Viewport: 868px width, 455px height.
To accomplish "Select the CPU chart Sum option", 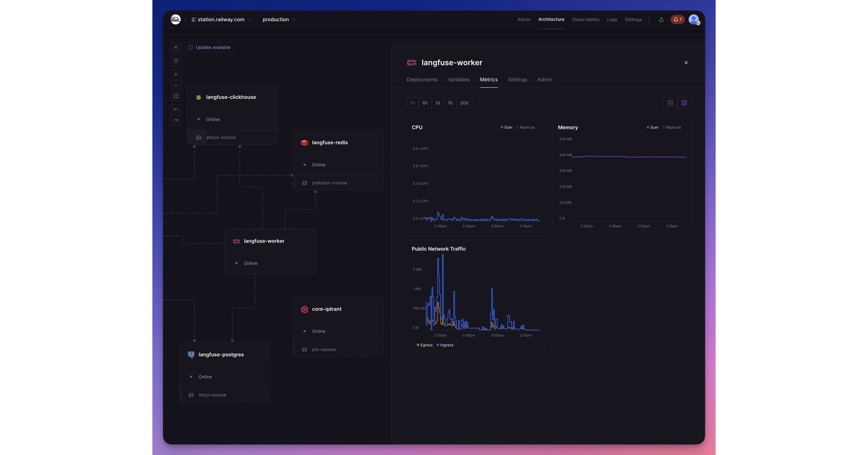I will (x=506, y=127).
